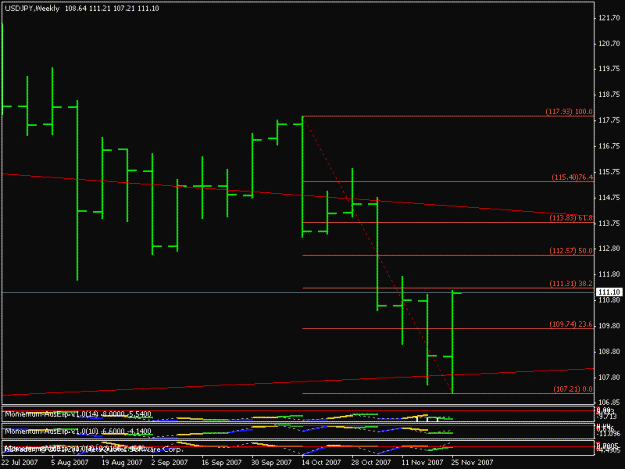Click 120.70 on the price axis
This screenshot has height=469, width=625.
coord(609,43)
